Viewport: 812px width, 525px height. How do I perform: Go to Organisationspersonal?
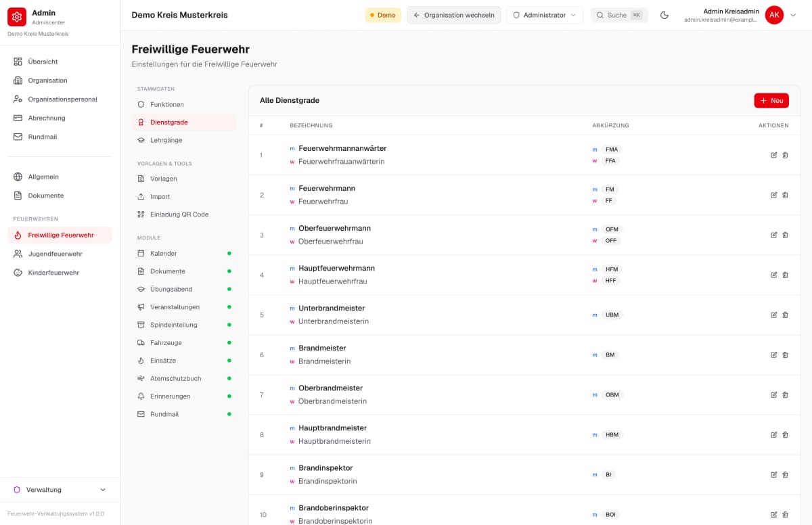pos(60,99)
